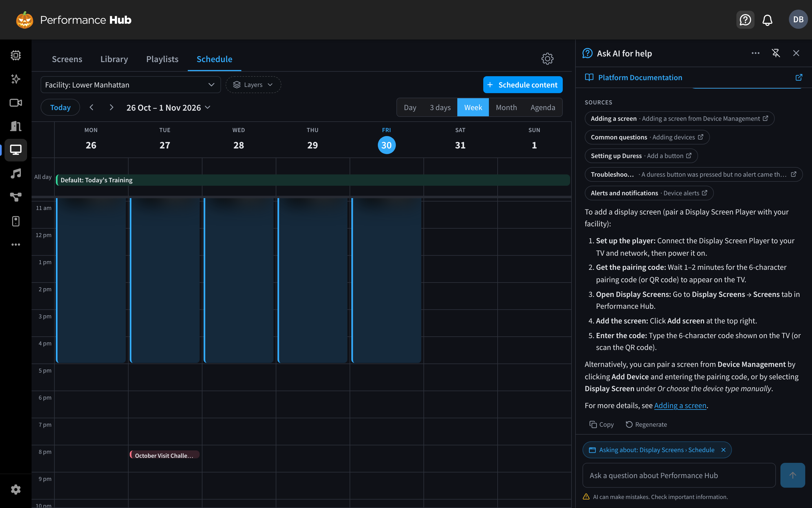The width and height of the screenshot is (812, 508).
Task: Switch to the Library tab
Action: pos(114,59)
